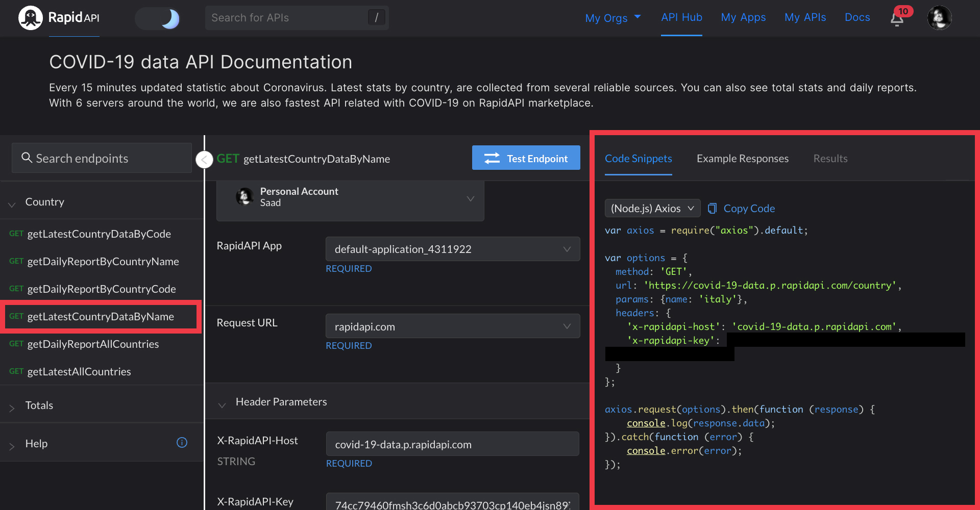Click the Search endpoints field
Viewport: 980px width, 510px height.
point(102,158)
